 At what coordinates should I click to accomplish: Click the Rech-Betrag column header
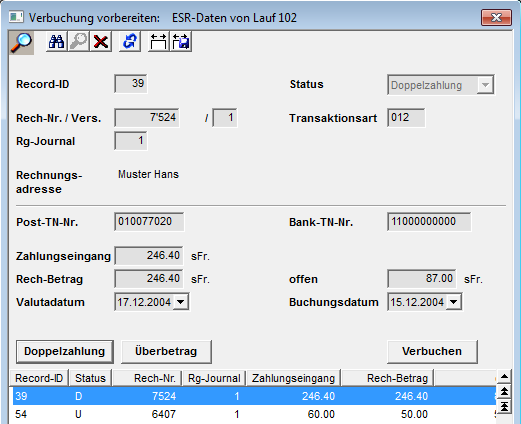pos(387,378)
